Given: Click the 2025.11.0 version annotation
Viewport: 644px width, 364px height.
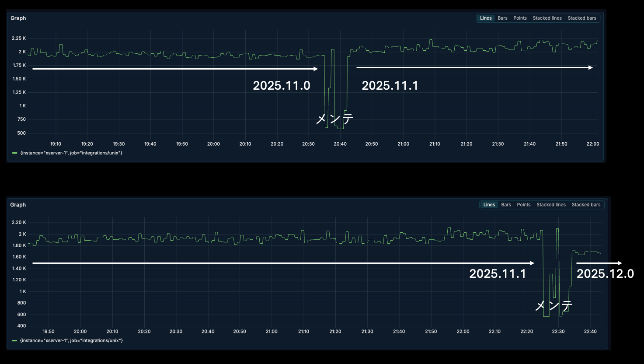Looking at the screenshot, I should (282, 85).
